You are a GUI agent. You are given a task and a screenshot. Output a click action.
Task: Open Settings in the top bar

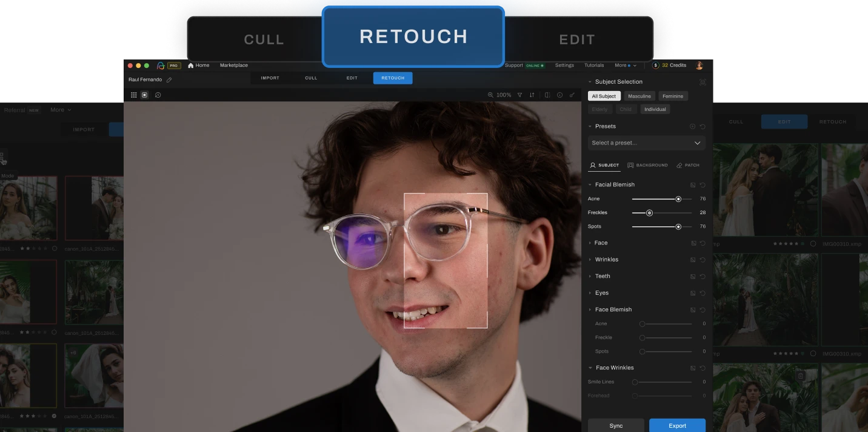click(564, 66)
